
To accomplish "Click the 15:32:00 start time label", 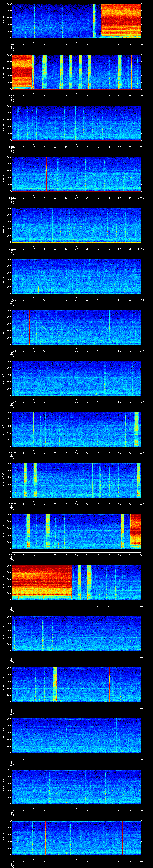I will 12,861.
